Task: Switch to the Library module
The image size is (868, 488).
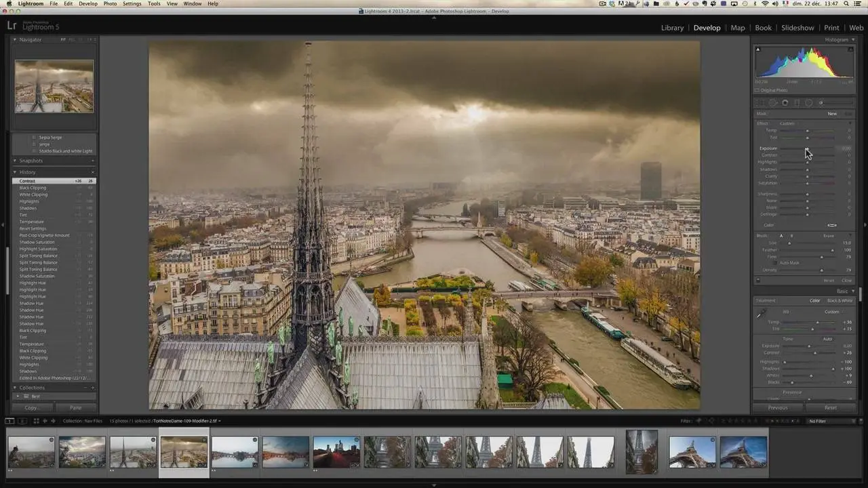Action: click(672, 28)
